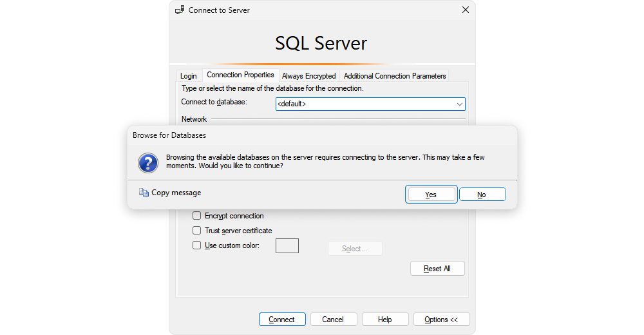The image size is (644, 335).
Task: Click the blue question mark icon
Action: [148, 162]
